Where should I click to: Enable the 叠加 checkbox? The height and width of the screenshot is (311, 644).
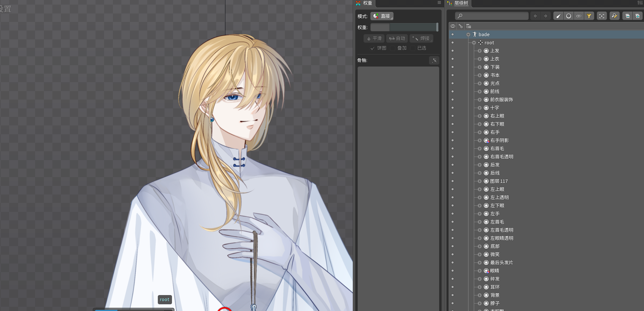[392, 48]
